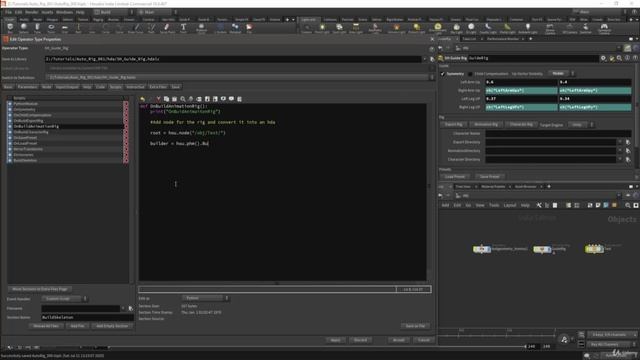The width and height of the screenshot is (640, 360).
Task: Open the File menu
Action: (x=9, y=12)
